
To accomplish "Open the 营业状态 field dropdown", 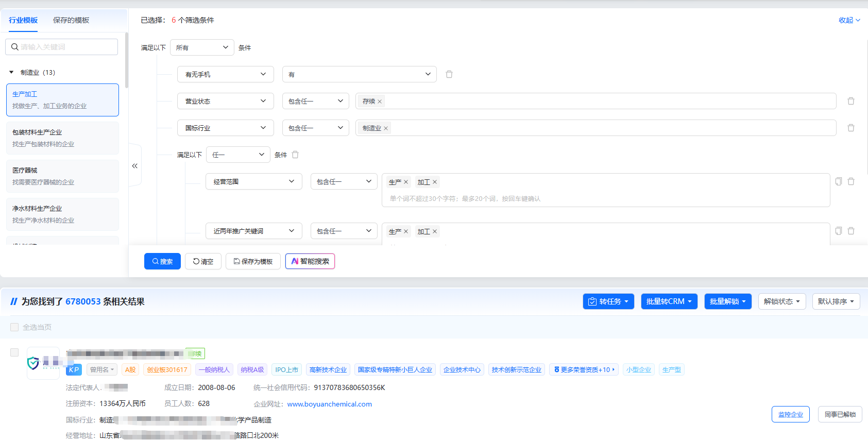I will [x=226, y=101].
